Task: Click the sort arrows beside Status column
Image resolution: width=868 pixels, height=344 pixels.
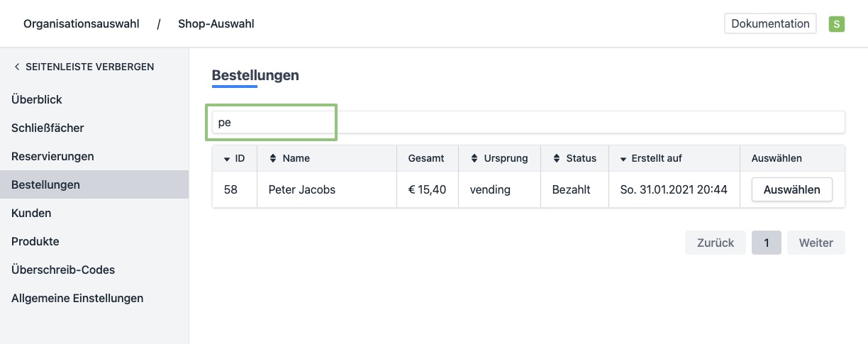Action: pos(557,159)
